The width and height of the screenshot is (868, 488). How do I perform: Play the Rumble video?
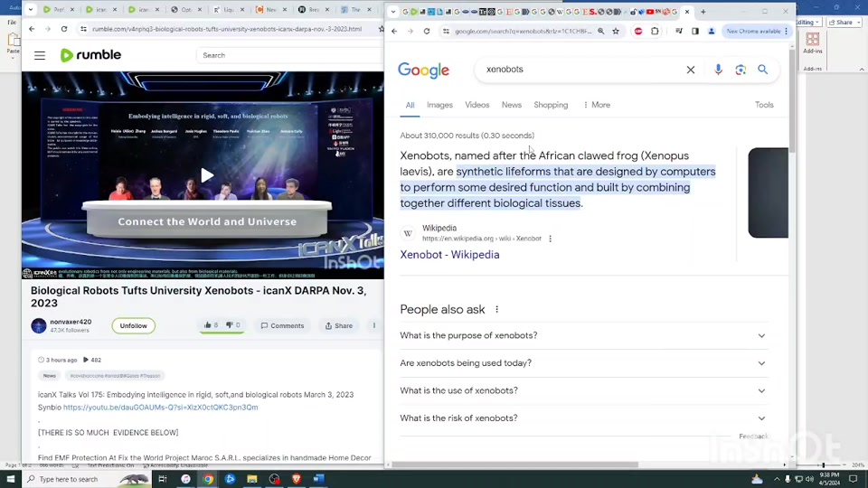[x=207, y=175]
